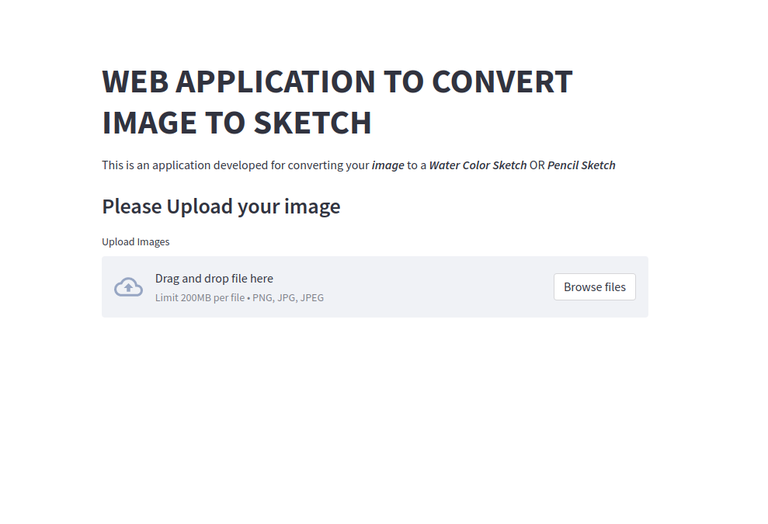Click the "Drag and drop file here" text

214,279
